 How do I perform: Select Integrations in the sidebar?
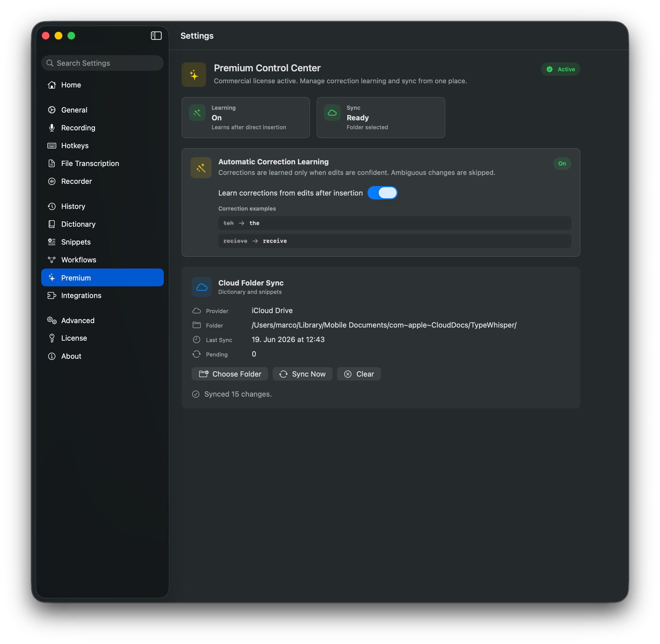tap(102, 296)
